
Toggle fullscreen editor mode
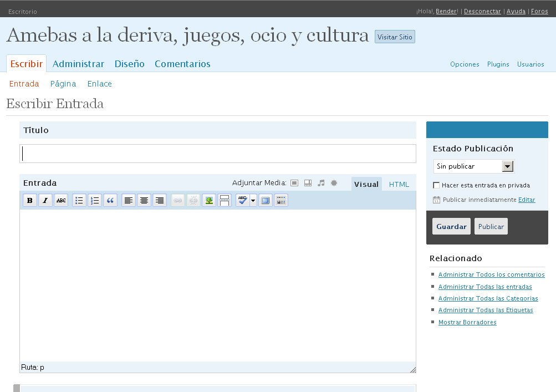[266, 201]
